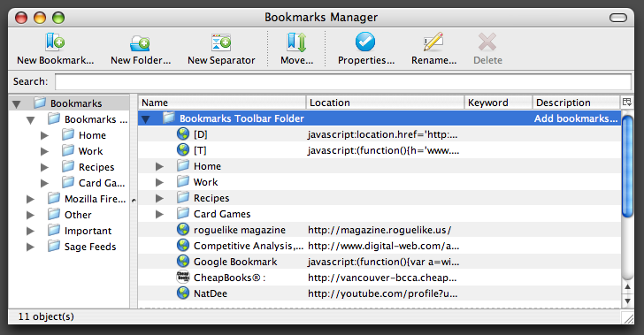Click the sidebar splitter grippy handle
The image size is (644, 335).
134,201
